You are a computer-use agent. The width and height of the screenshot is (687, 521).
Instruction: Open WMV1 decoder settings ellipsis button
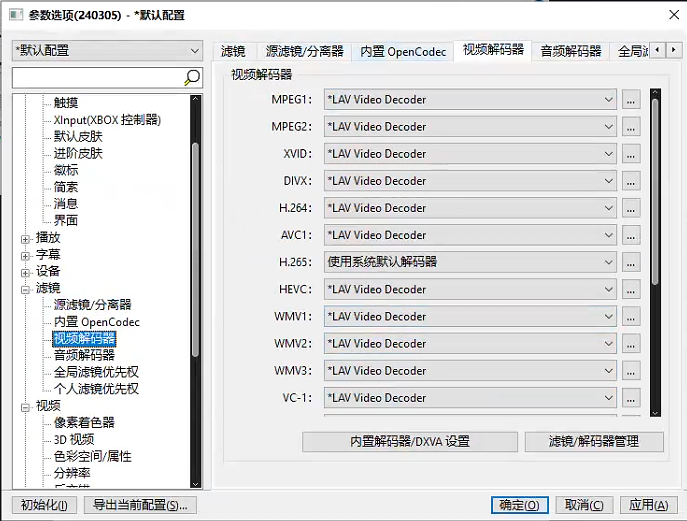point(630,316)
